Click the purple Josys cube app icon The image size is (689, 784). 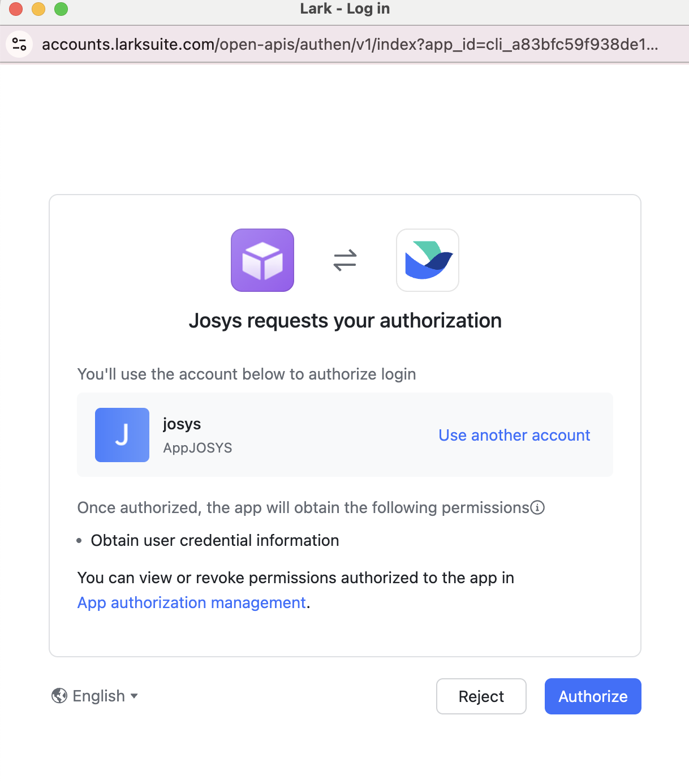coord(262,260)
